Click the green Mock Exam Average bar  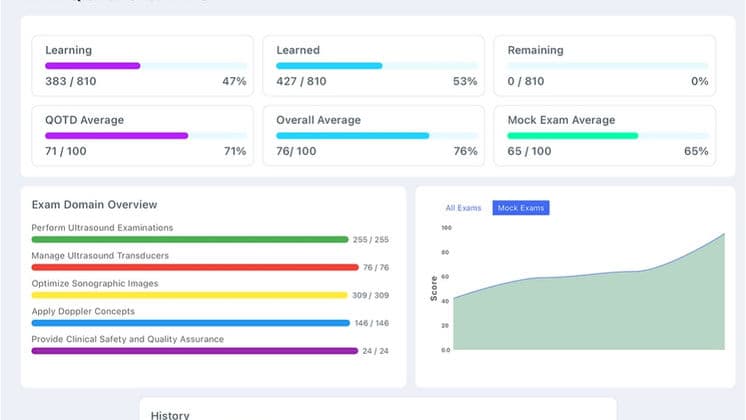point(572,136)
